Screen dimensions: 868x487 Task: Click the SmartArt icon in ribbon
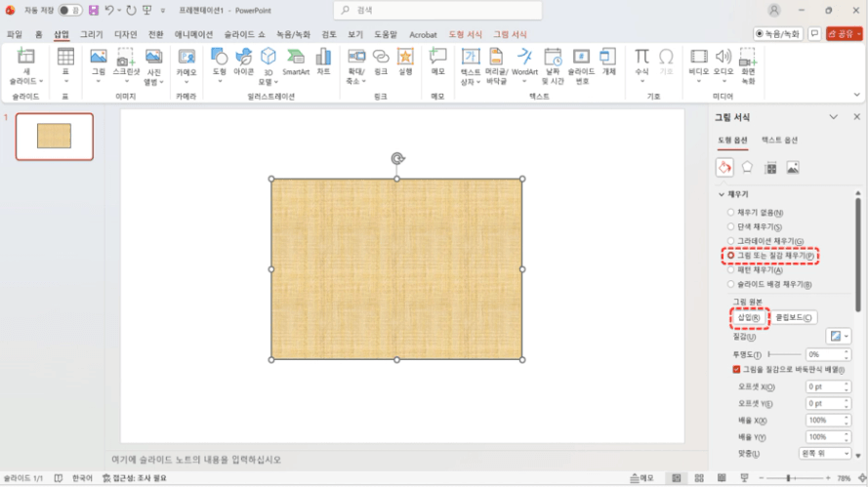296,61
